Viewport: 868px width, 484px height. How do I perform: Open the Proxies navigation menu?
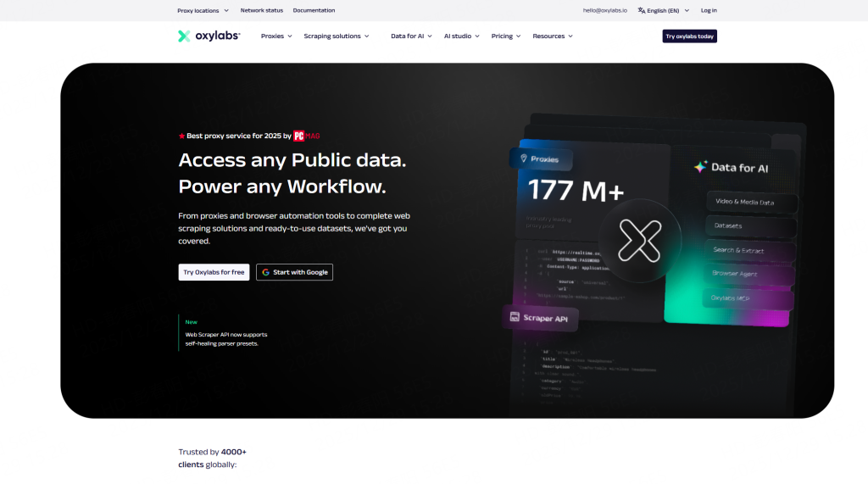pos(276,36)
